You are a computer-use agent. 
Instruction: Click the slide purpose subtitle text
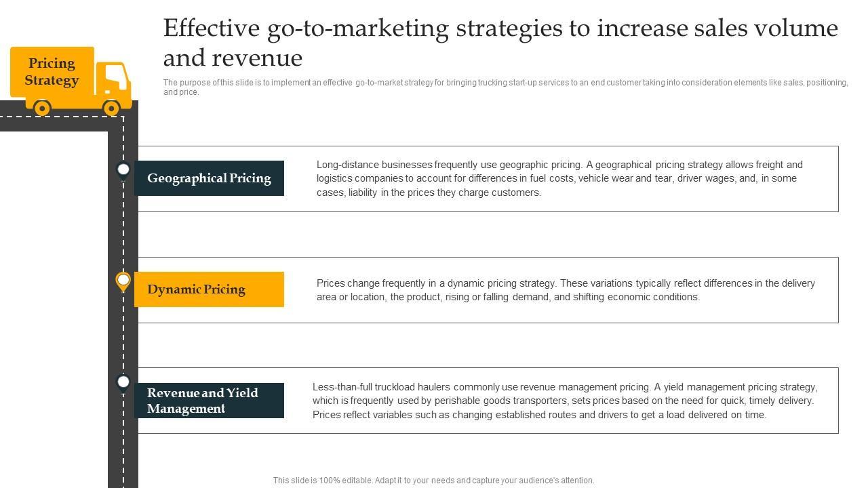[x=505, y=87]
